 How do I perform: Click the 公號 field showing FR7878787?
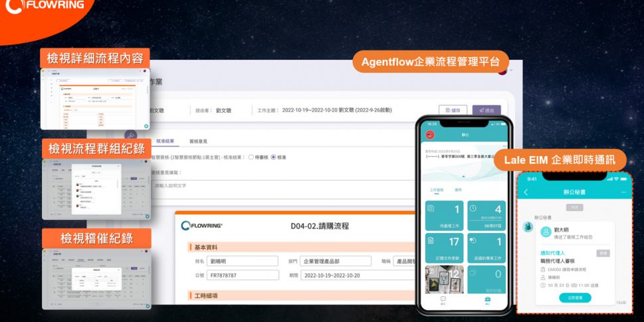(243, 276)
